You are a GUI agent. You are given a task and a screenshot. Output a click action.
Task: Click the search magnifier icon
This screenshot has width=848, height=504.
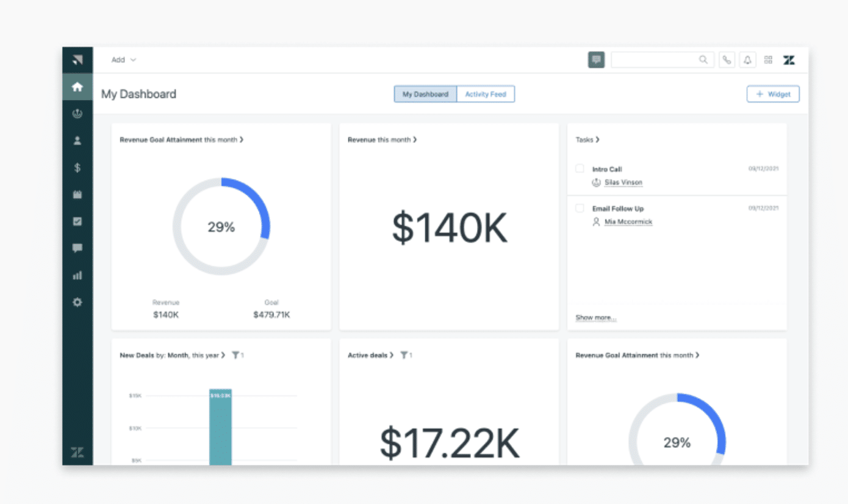[x=703, y=60]
